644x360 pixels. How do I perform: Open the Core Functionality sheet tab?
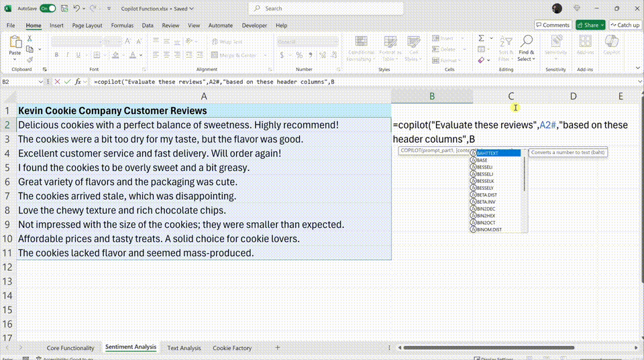70,348
